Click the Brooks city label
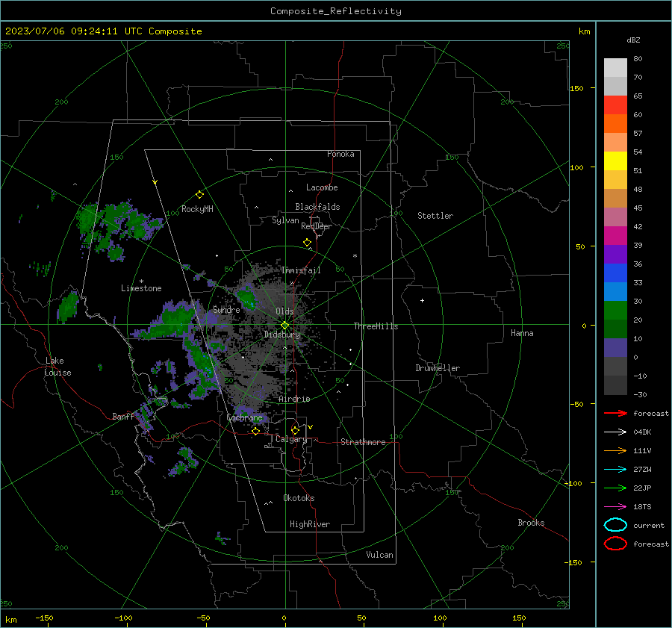 click(531, 523)
